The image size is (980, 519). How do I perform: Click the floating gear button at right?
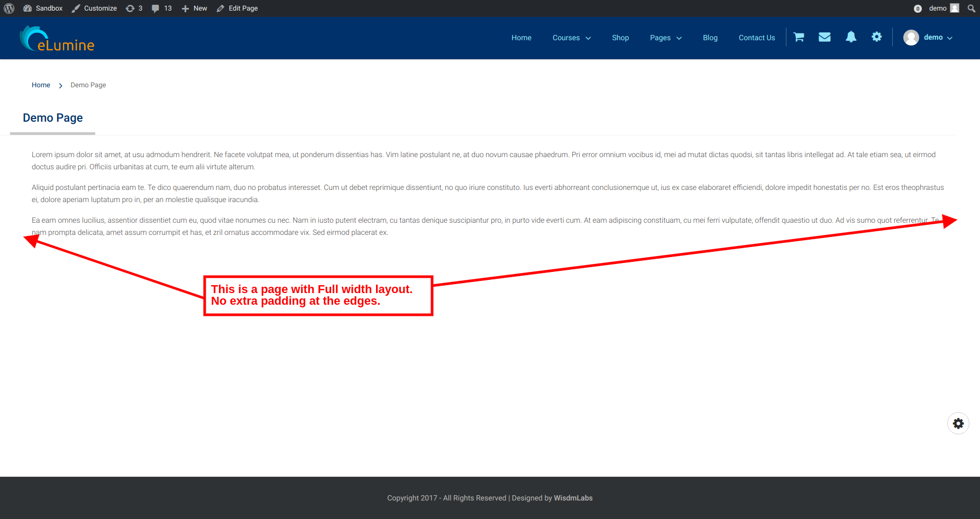(x=958, y=423)
